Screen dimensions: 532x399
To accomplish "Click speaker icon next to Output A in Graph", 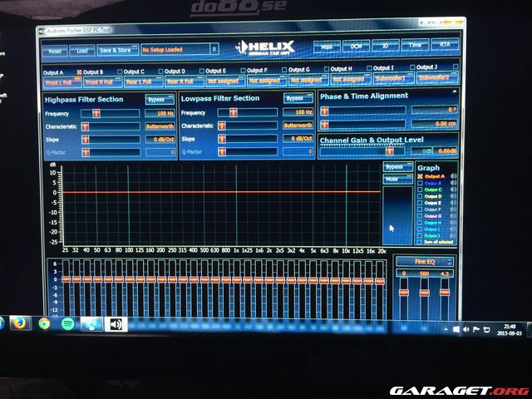I will (x=455, y=177).
